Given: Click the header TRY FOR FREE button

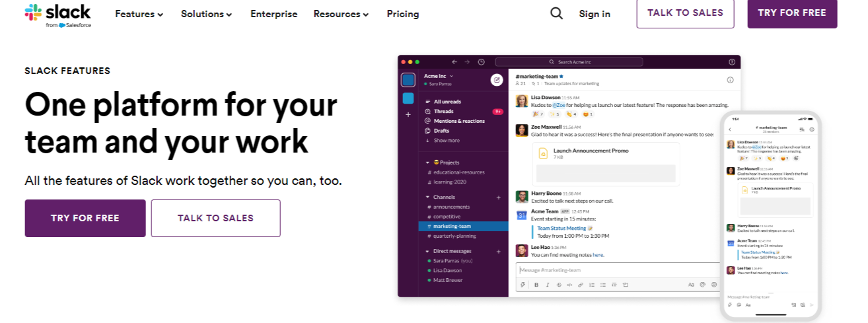Looking at the screenshot, I should (x=792, y=13).
